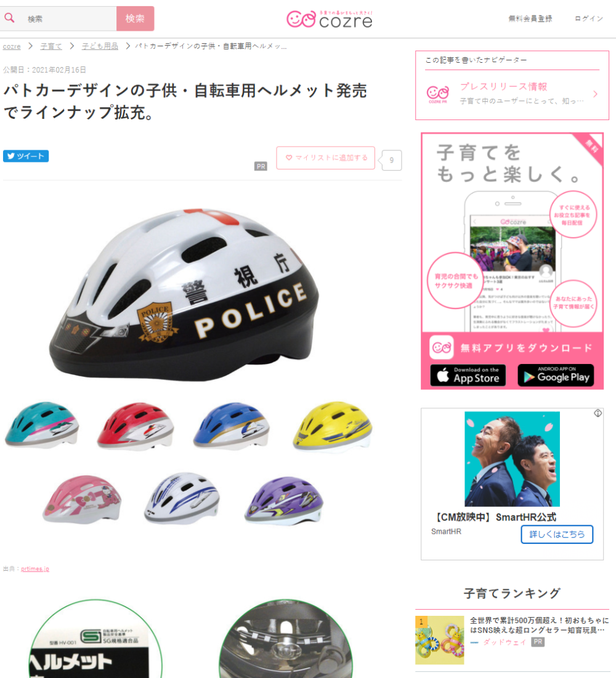Viewport: 616px width, 678px height.
Task: Click the mylist count bubble showing 9
Action: point(392,160)
